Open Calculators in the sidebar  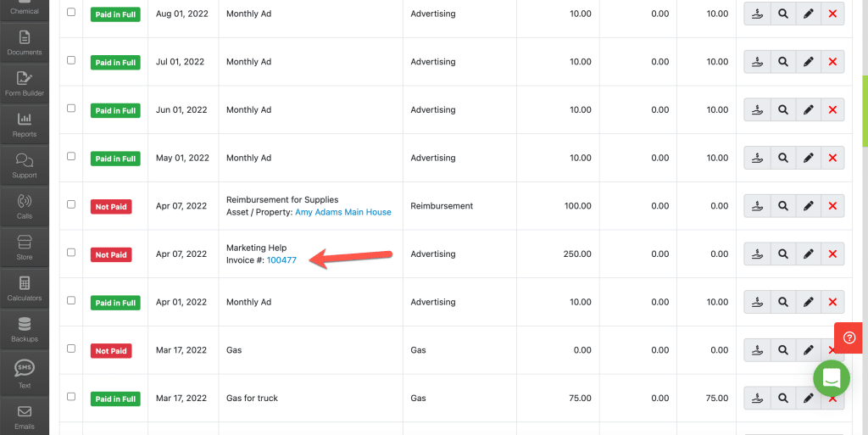coord(25,288)
